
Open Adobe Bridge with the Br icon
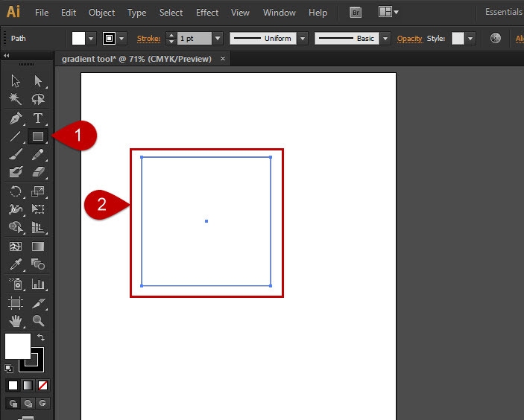[x=356, y=13]
